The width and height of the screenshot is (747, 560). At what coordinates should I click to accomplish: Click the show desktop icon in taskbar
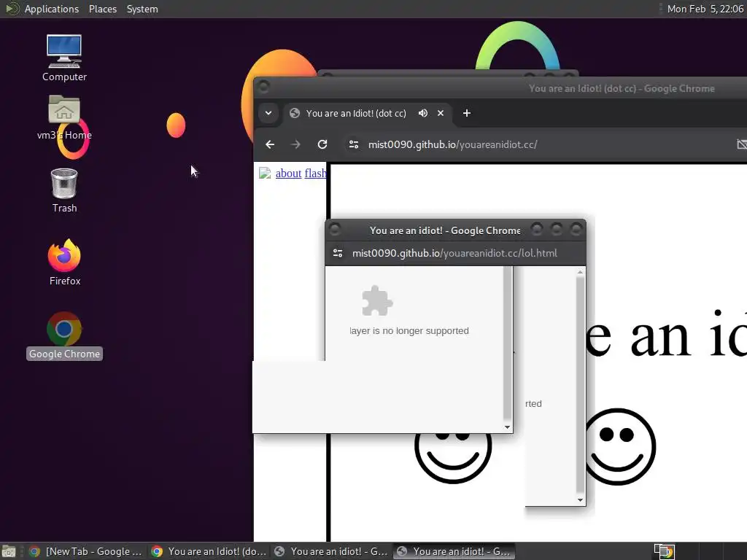[9, 552]
